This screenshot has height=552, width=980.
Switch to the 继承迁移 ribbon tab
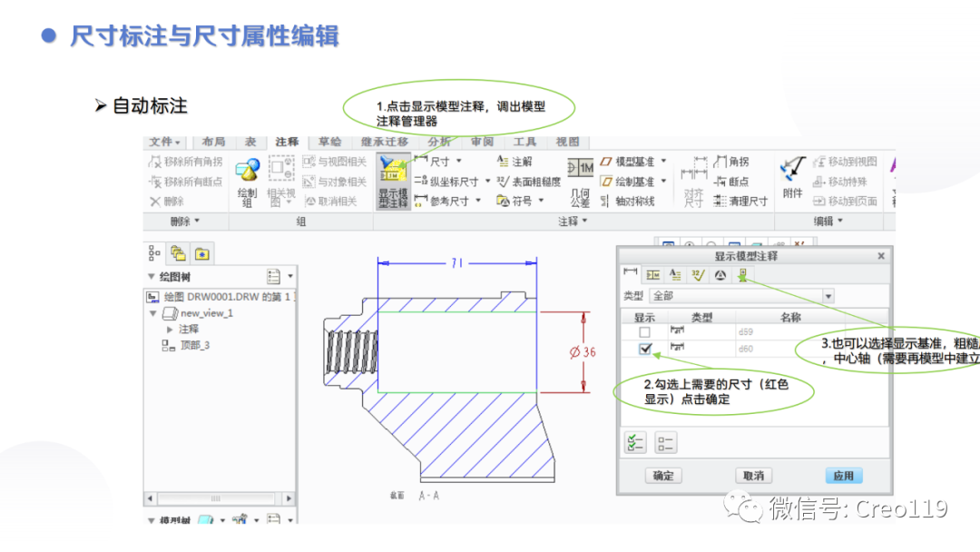pyautogui.click(x=385, y=142)
